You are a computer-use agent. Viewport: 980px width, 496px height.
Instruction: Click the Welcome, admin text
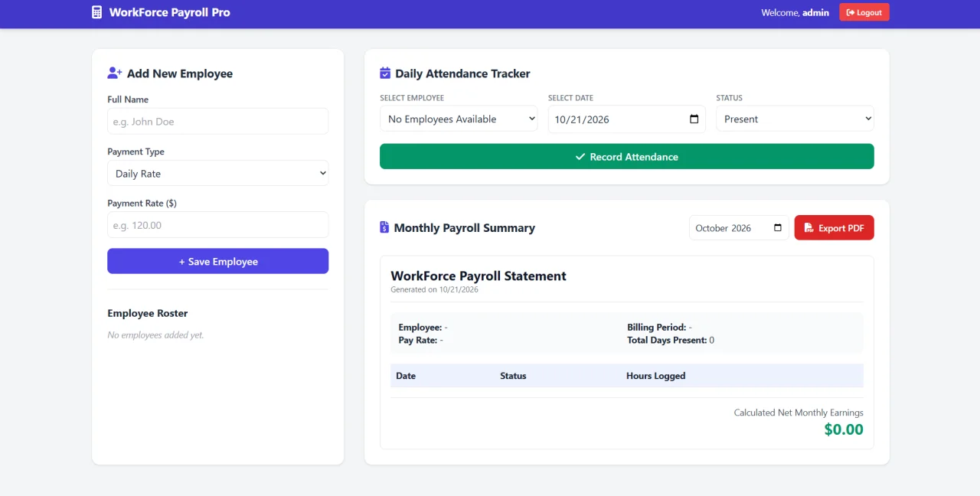coord(795,12)
